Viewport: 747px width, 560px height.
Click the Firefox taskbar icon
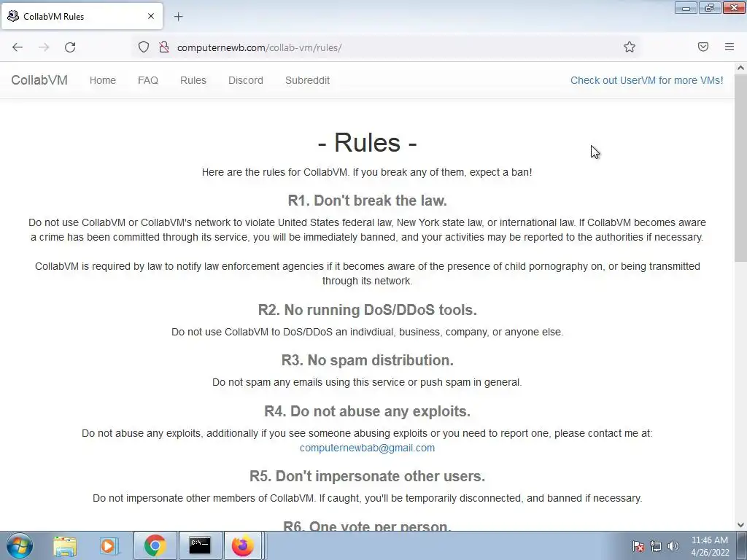[x=243, y=545]
